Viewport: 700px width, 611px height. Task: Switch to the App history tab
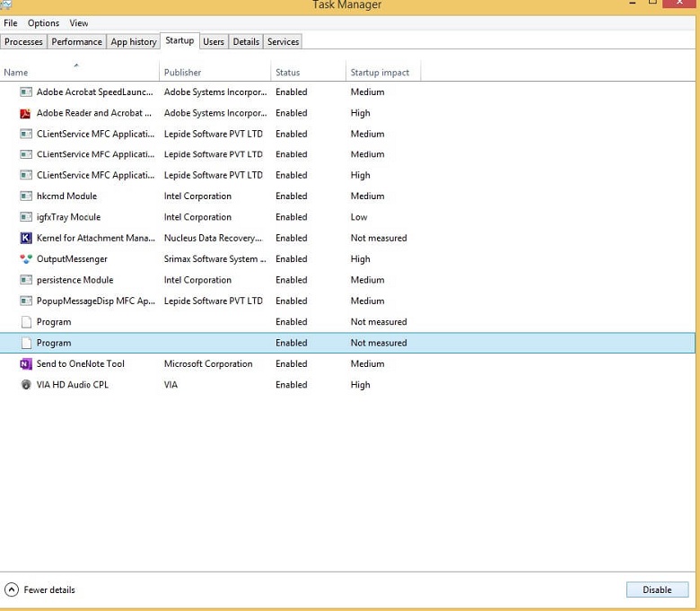coord(134,41)
